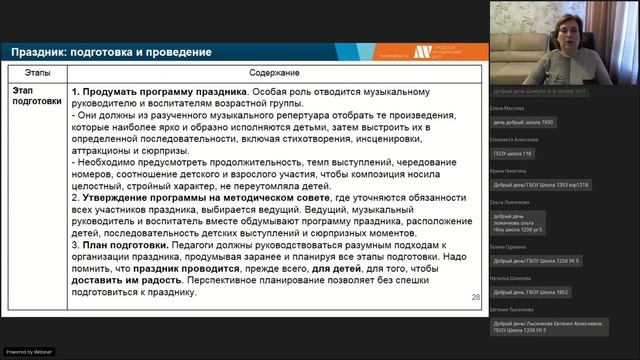Click the 'Powered by Webinar' badge

29,352
